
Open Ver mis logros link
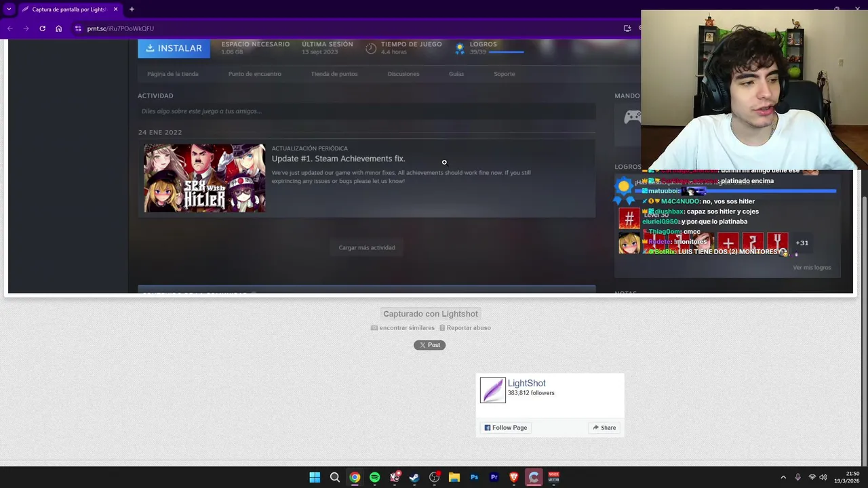[812, 268]
